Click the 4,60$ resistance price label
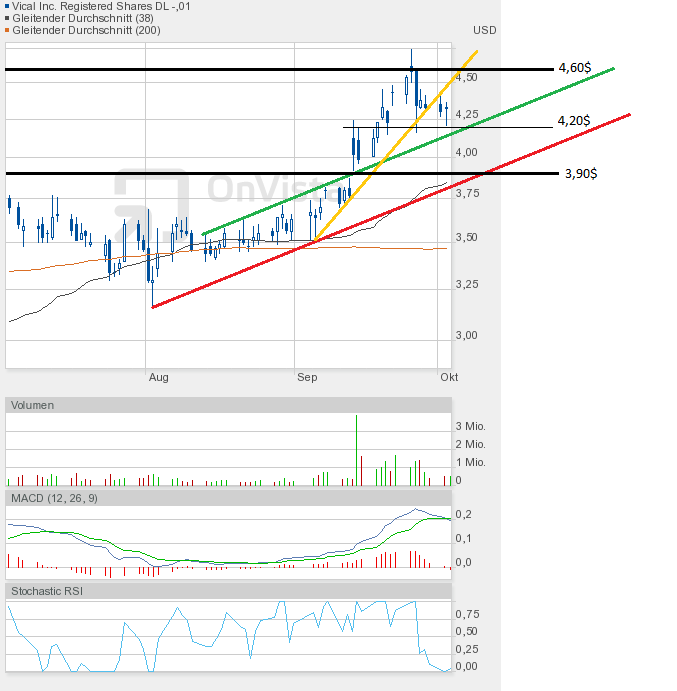 (575, 67)
